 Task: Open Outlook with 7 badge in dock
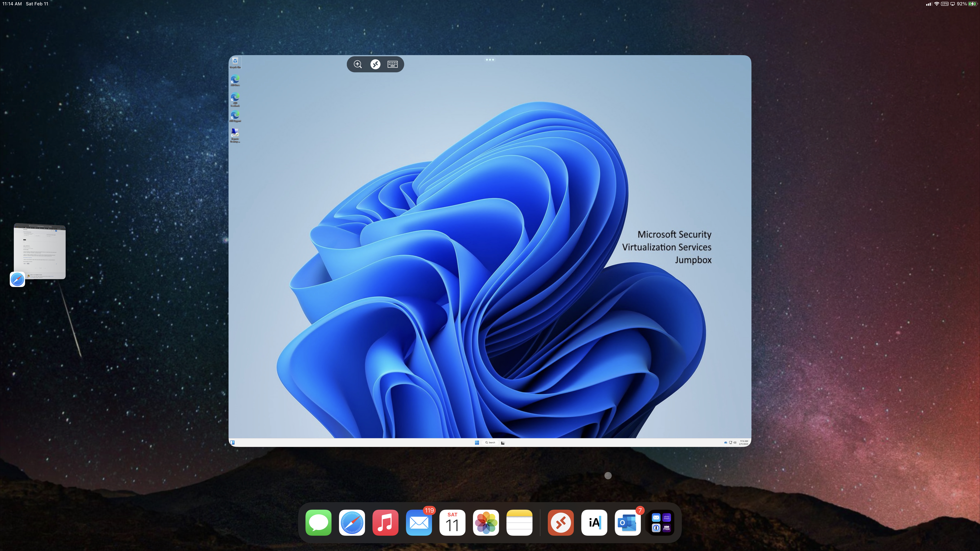(628, 522)
